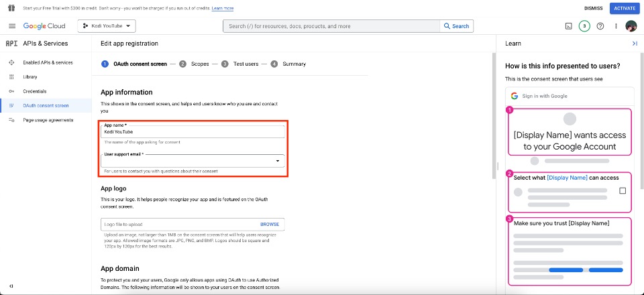The width and height of the screenshot is (644, 295).
Task: Select step 1 OAuth consent screen
Action: [134, 64]
